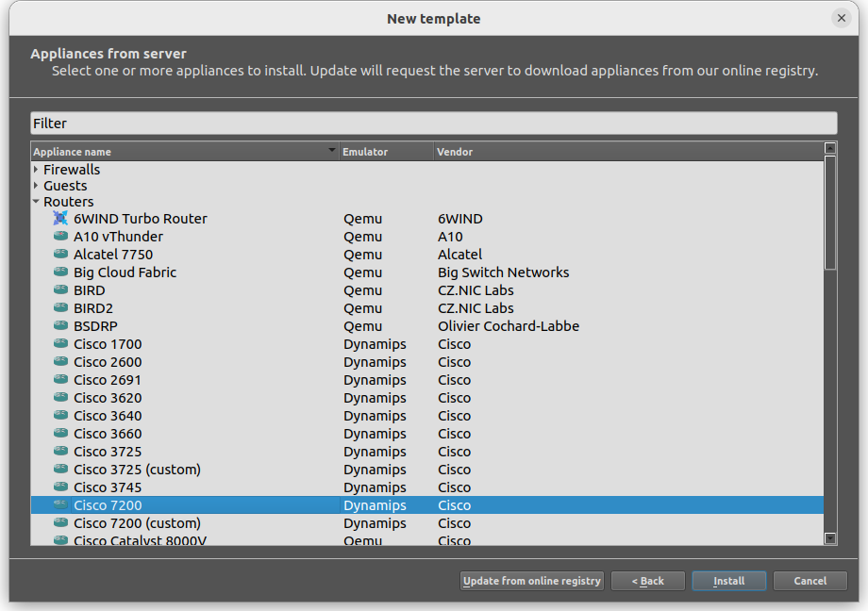Viewport: 868px width, 611px height.
Task: Click the Vendor column header
Action: [x=628, y=152]
